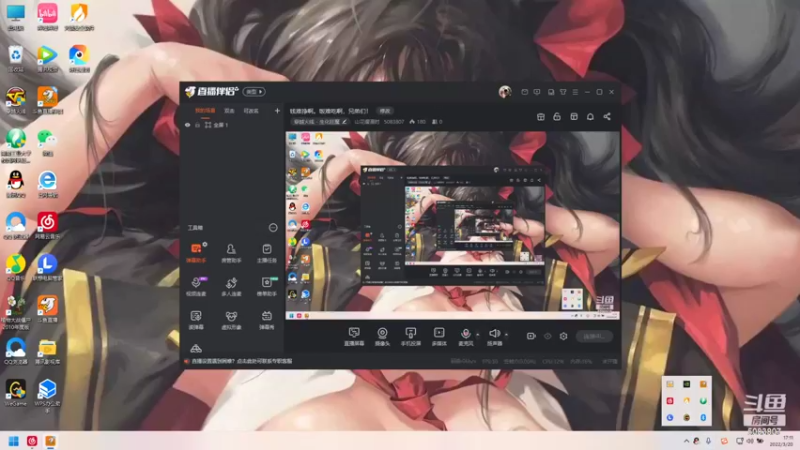Show hidden system tray icons chevron

686,441
